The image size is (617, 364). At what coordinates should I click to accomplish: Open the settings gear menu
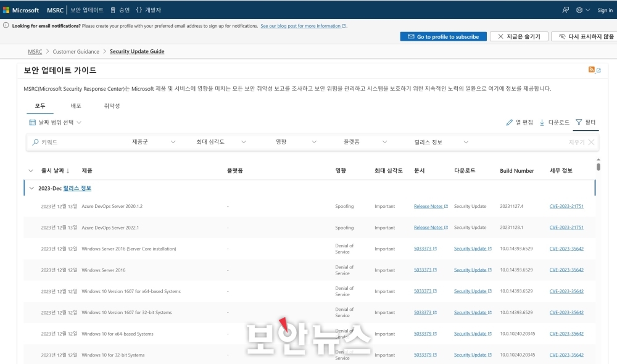(x=583, y=10)
